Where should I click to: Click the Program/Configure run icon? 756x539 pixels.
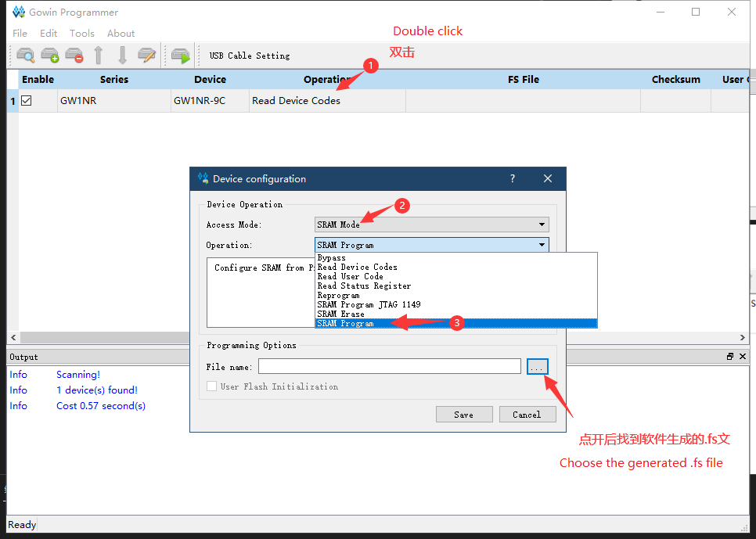[x=181, y=56]
